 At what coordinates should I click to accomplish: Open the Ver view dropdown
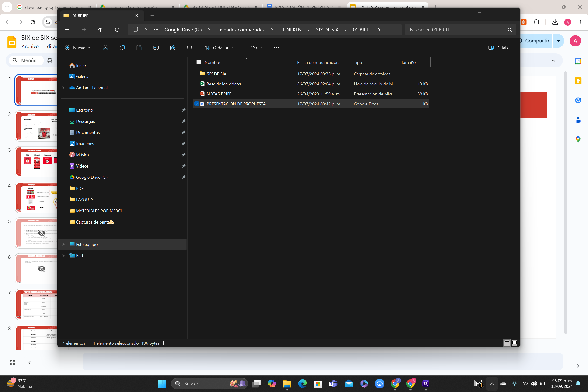tap(252, 48)
